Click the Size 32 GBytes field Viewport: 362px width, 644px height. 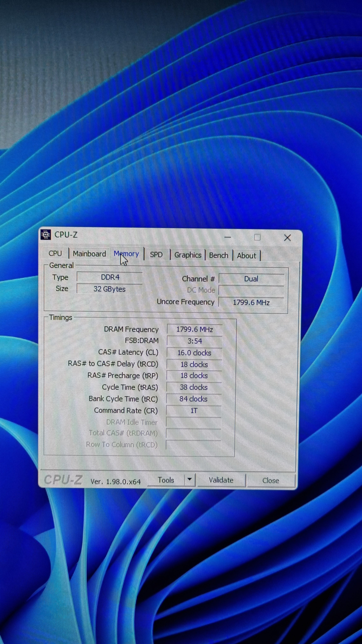(109, 289)
